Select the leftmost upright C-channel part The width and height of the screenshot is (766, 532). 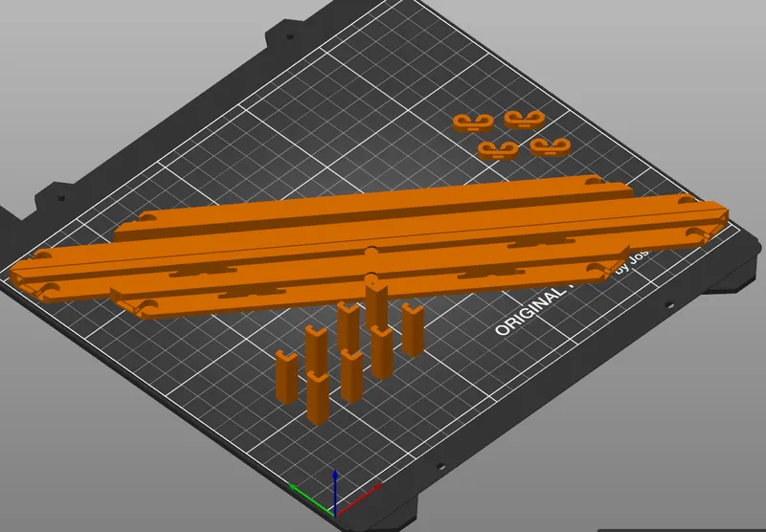pyautogui.click(x=286, y=377)
